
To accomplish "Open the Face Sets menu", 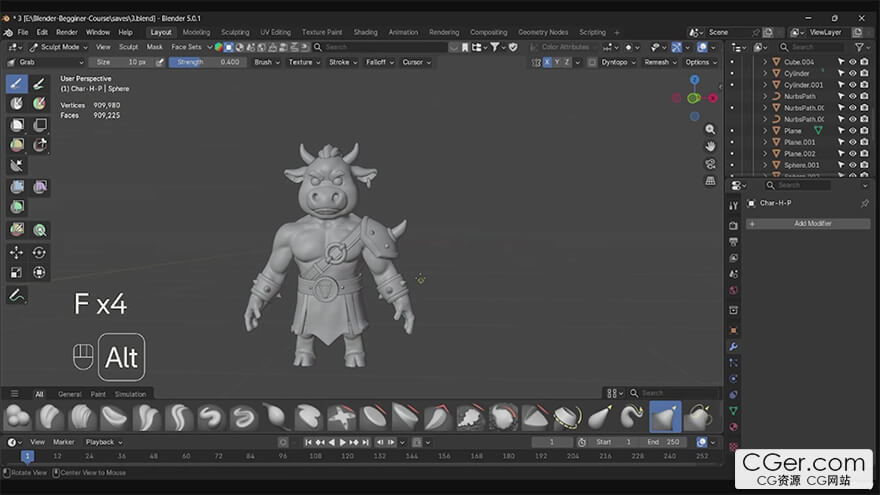I will tap(186, 47).
